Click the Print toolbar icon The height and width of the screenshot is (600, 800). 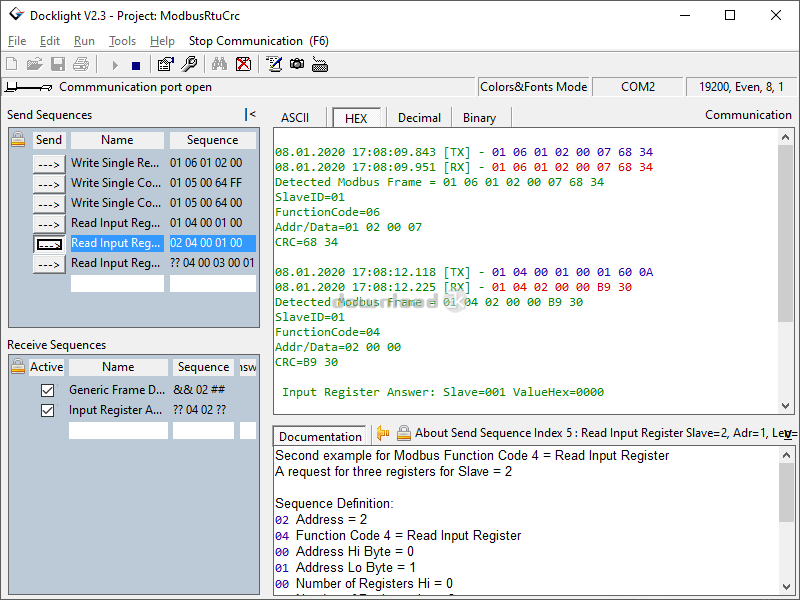[x=81, y=64]
